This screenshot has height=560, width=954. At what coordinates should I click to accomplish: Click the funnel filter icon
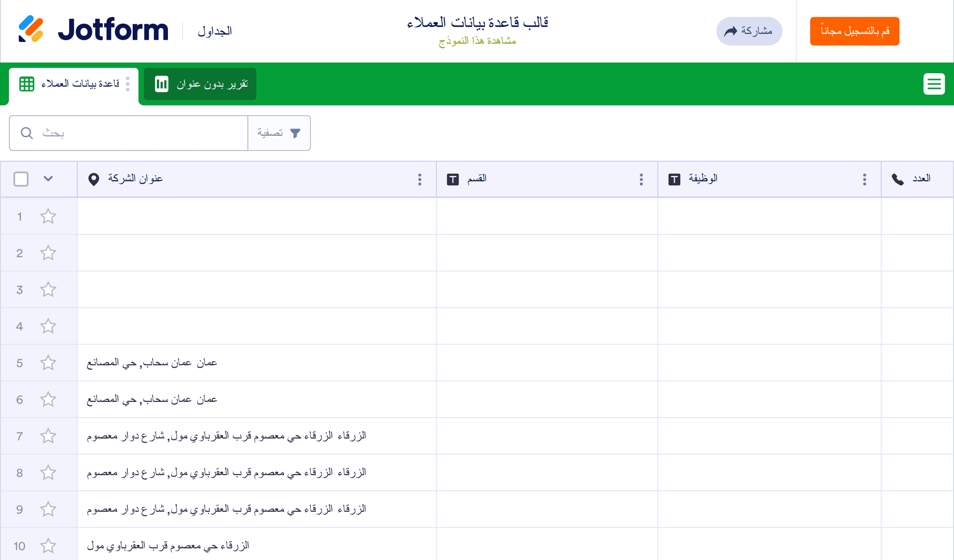coord(295,133)
